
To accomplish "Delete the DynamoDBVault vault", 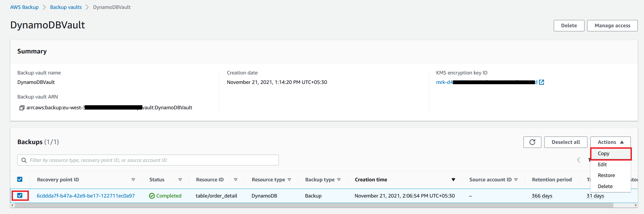I will 569,26.
